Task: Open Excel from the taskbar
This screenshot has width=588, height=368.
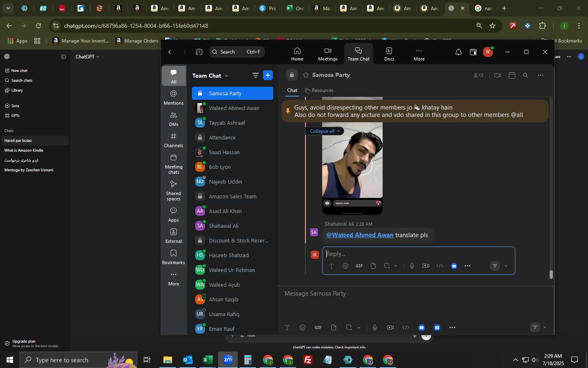Action: [x=208, y=360]
